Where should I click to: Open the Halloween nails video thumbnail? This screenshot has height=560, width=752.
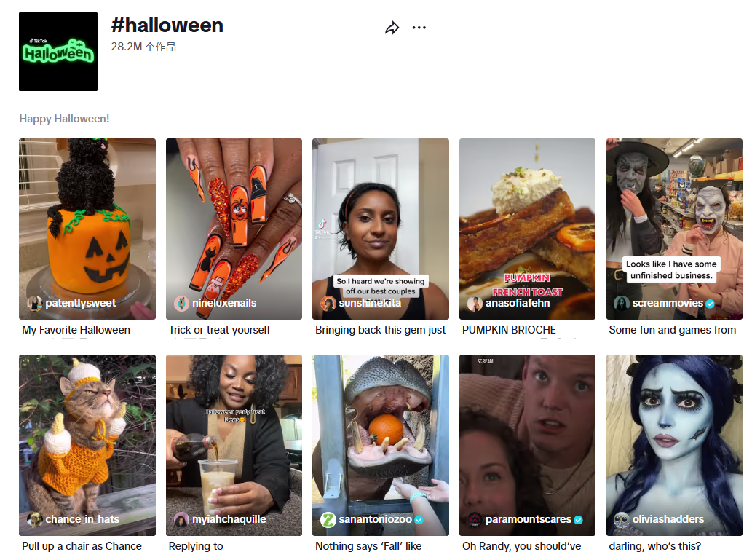[x=234, y=218]
